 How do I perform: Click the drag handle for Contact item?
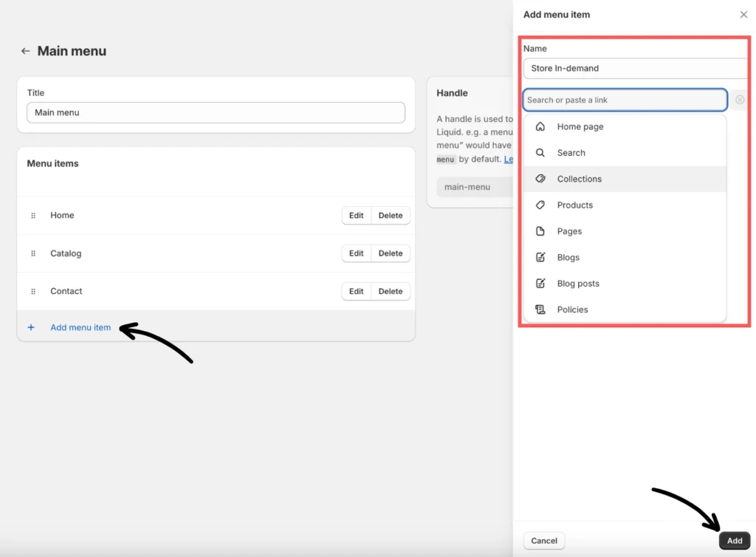click(x=33, y=292)
